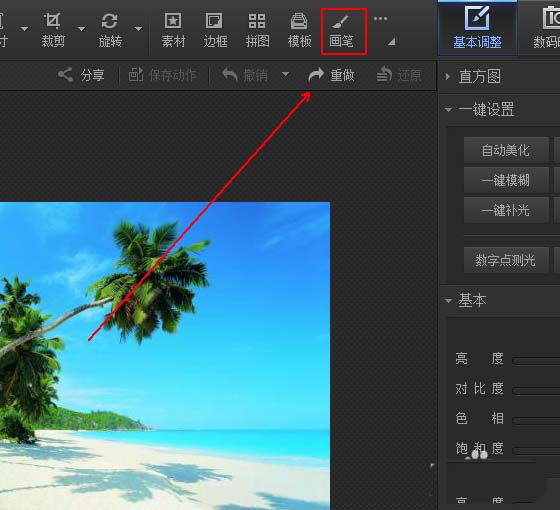Screen dimensions: 560x510
Task: Click the 自动美化 button
Action: click(506, 150)
